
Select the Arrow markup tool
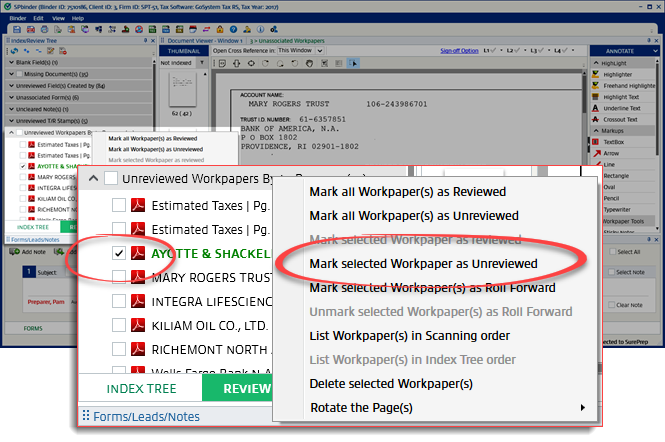[623, 153]
